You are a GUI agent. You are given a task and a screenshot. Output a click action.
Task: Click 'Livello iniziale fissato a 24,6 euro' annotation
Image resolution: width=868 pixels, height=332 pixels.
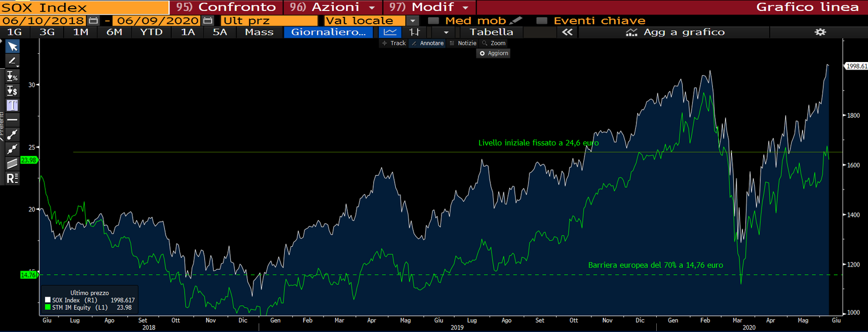[538, 143]
